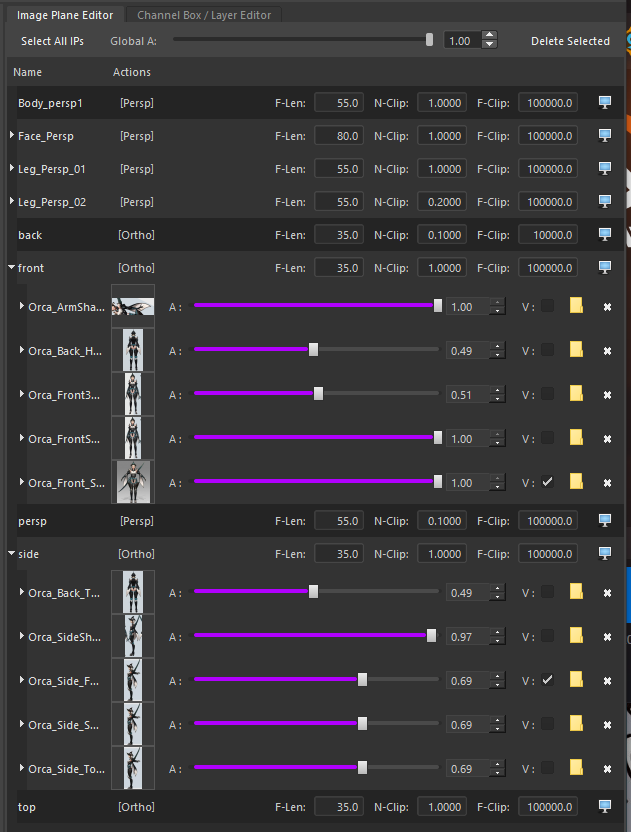631x832 pixels.
Task: Collapse the front camera group
Action: pos(11,267)
